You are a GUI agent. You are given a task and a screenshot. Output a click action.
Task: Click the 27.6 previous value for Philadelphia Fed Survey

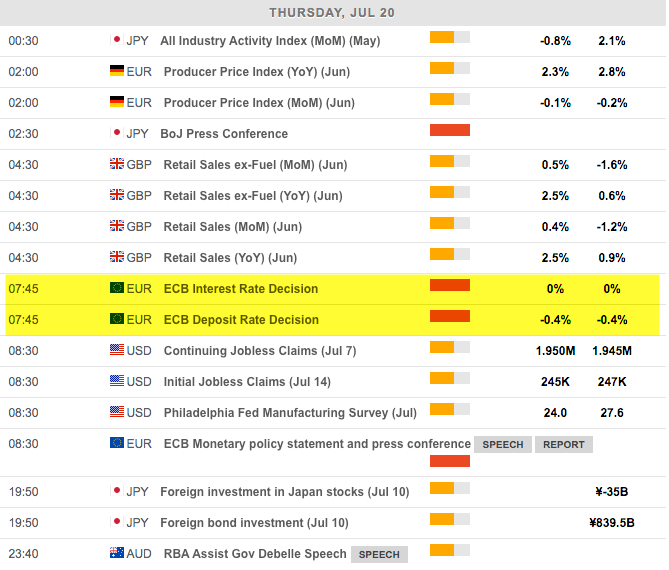[612, 413]
